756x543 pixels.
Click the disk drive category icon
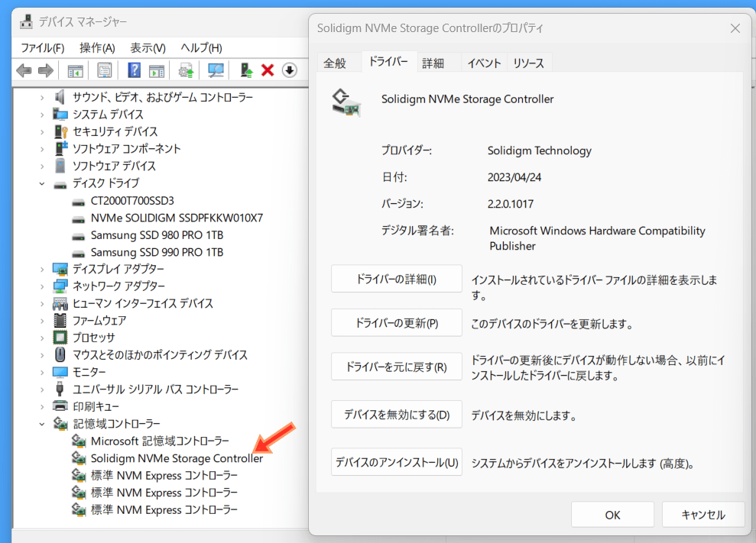pyautogui.click(x=60, y=184)
